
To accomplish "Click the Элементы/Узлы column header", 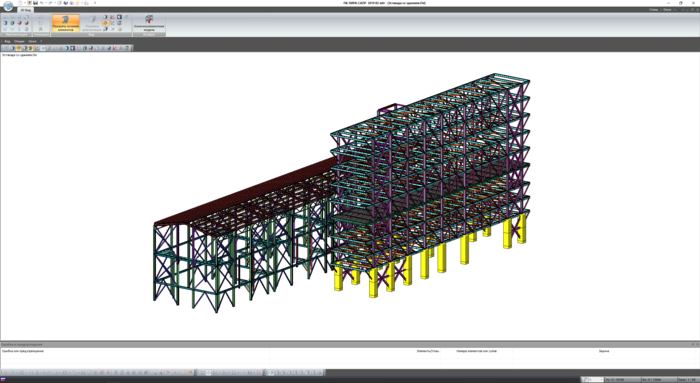I will tap(428, 351).
